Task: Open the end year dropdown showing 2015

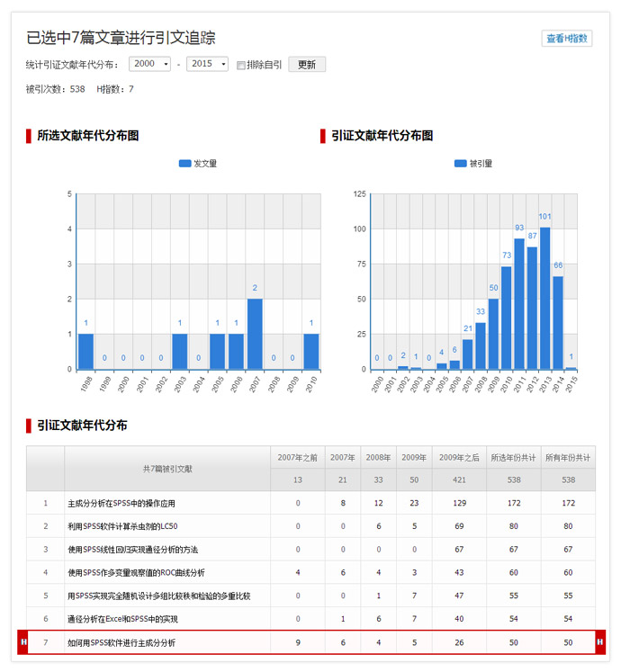Action: (x=207, y=64)
